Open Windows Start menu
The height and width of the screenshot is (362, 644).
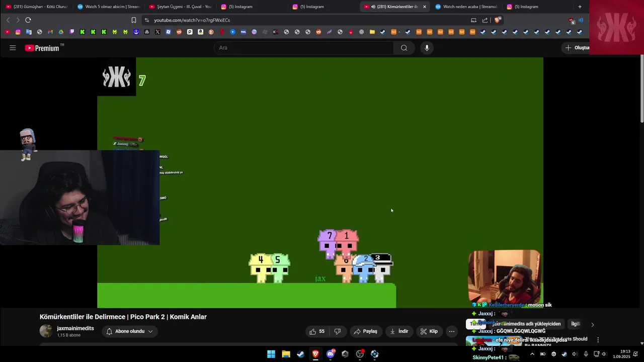[271, 354]
